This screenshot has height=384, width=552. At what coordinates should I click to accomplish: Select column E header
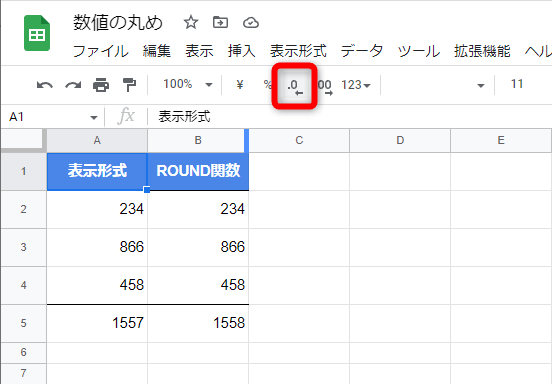coord(501,140)
